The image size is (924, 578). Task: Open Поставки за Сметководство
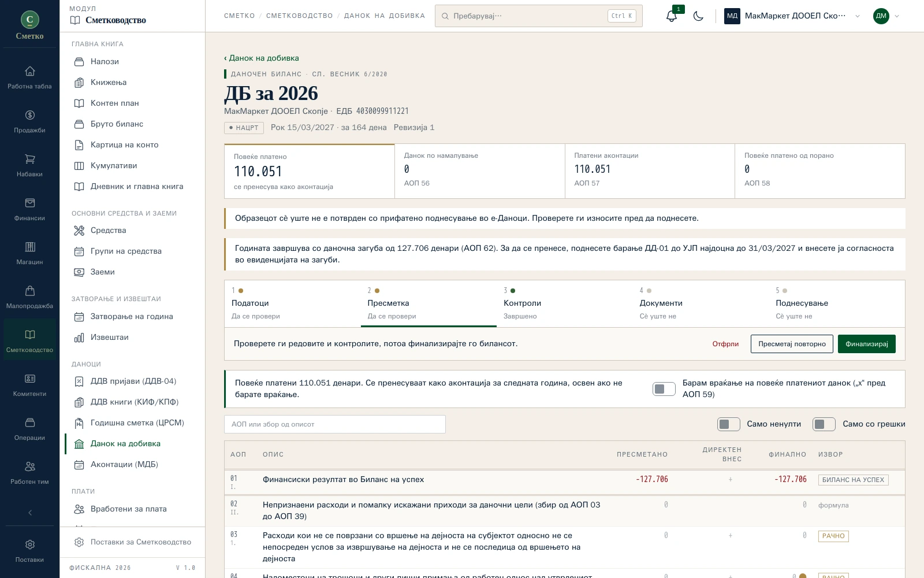click(x=133, y=542)
